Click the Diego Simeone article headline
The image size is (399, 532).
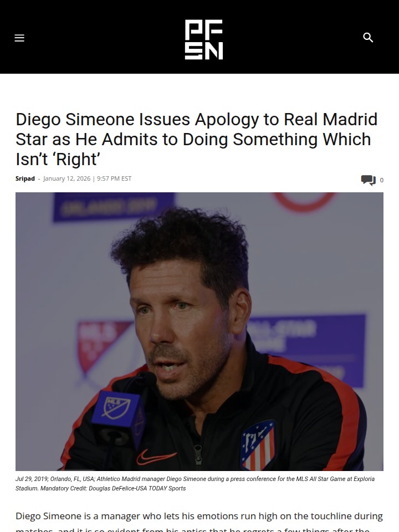pos(196,139)
